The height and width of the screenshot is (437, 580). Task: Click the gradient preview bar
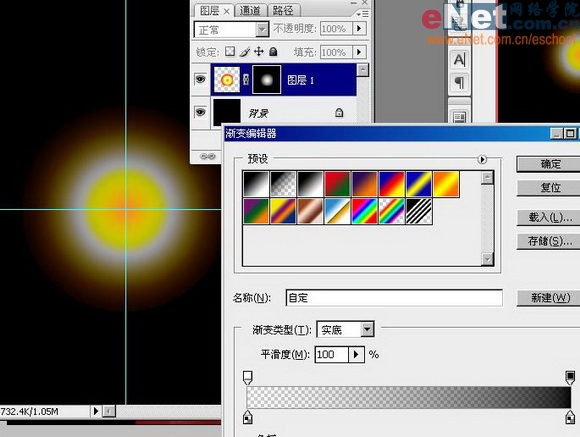pyautogui.click(x=408, y=397)
